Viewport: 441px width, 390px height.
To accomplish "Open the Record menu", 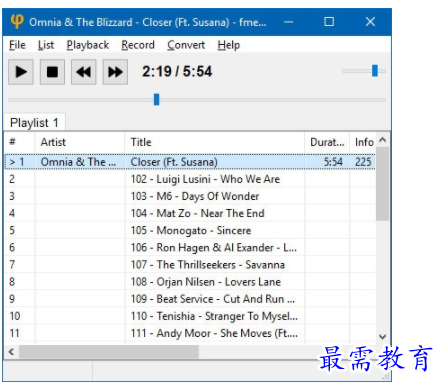I will pos(138,45).
